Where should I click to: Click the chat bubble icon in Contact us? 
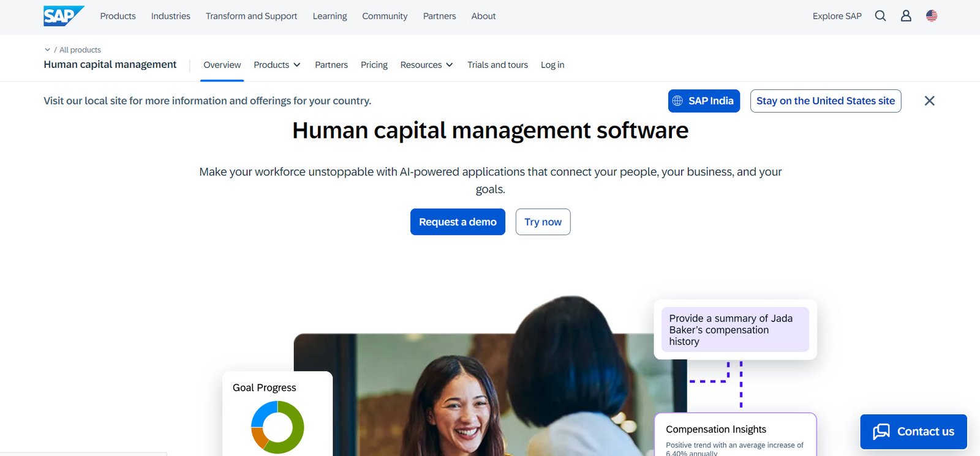[881, 432]
